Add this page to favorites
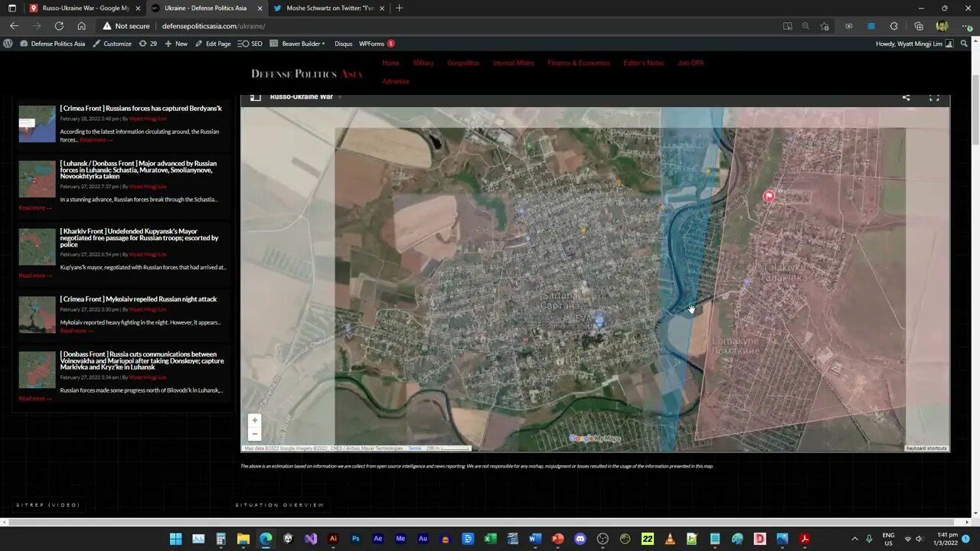 click(825, 26)
